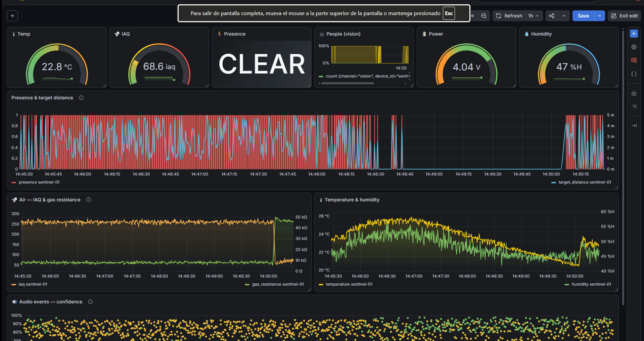Click the CLEAR presence status text
Image resolution: width=644 pixels, height=341 pixels.
[x=262, y=64]
